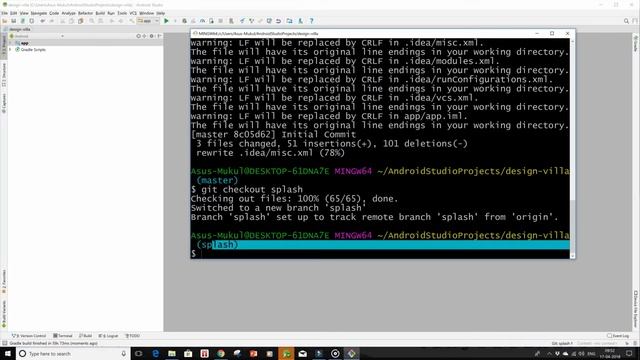Image resolution: width=640 pixels, height=360 pixels.
Task: Open the VCS menu
Action: pos(133,13)
